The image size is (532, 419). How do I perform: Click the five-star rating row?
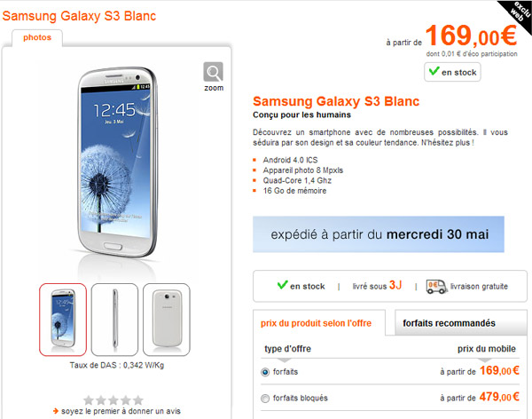(113, 400)
